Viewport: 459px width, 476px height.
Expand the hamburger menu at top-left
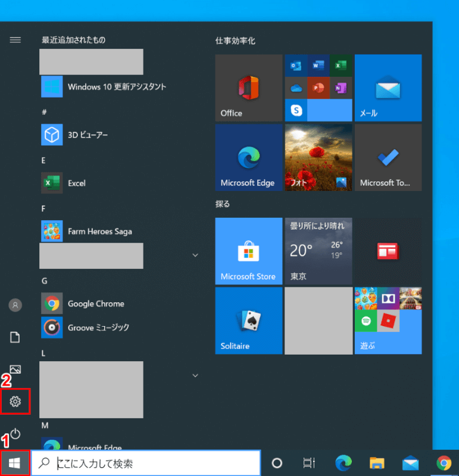click(15, 40)
